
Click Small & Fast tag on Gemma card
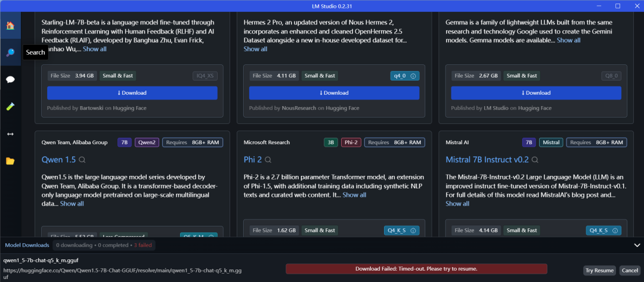click(x=522, y=76)
